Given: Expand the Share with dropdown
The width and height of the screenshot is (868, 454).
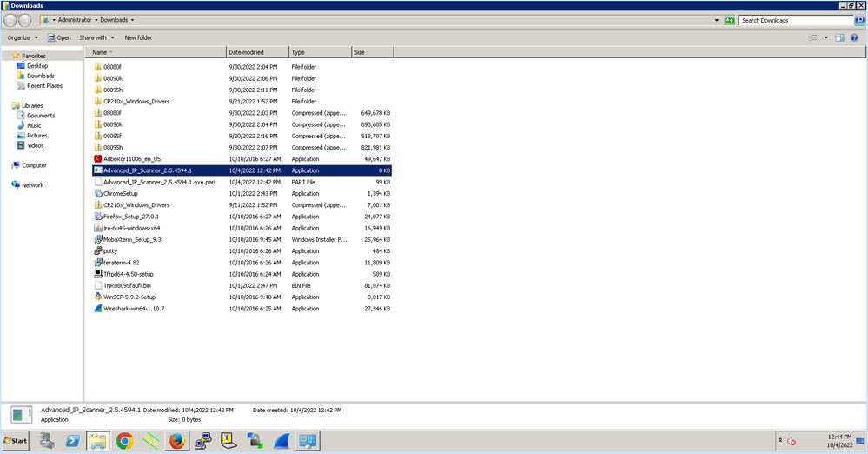Looking at the screenshot, I should [x=96, y=37].
